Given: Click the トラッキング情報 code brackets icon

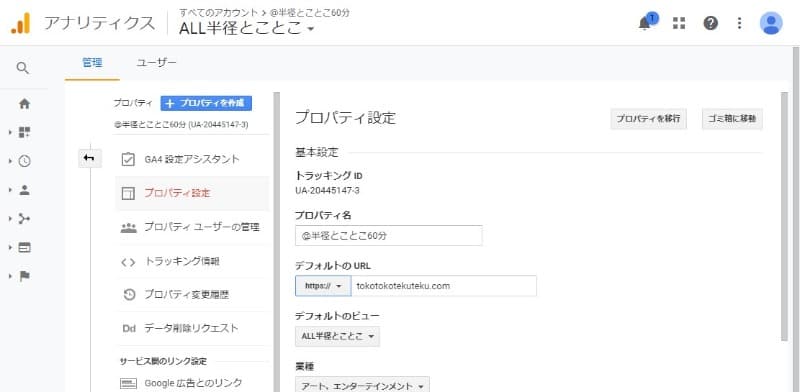Looking at the screenshot, I should click(128, 262).
